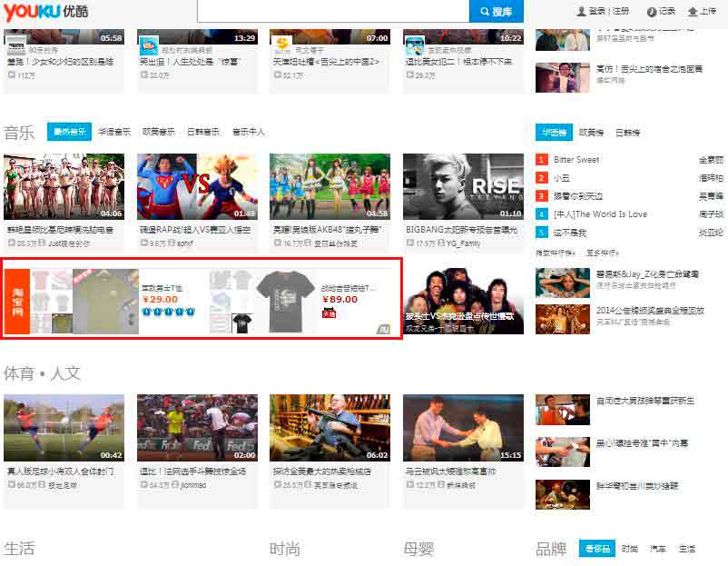Click view-count icon under BIGBANG video

[410, 242]
